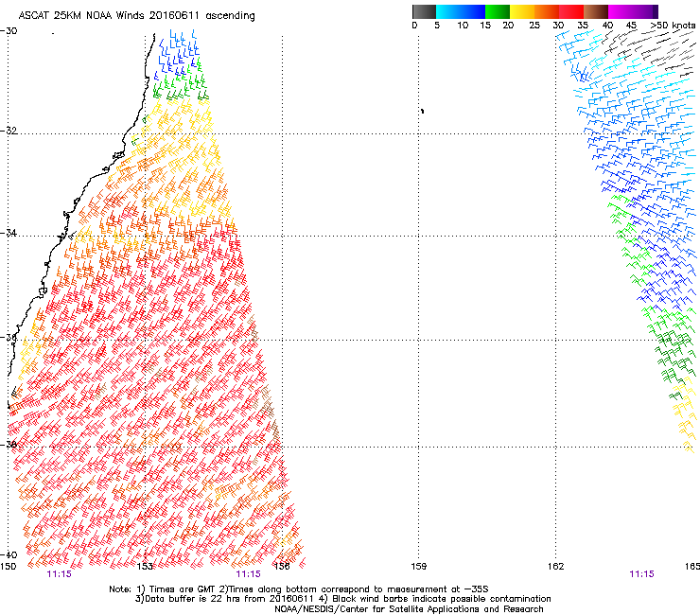Click the orange 25–30 knots legend segment

[547, 11]
